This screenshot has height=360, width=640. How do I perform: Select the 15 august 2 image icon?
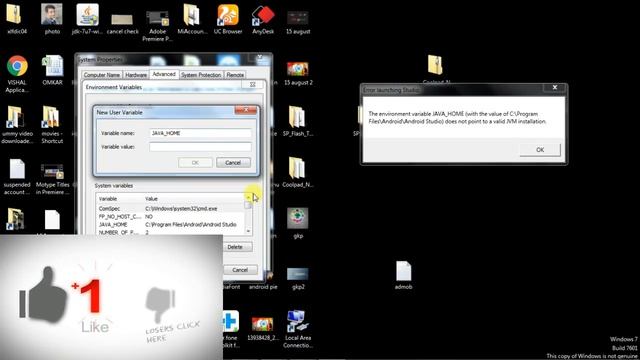coord(298,73)
